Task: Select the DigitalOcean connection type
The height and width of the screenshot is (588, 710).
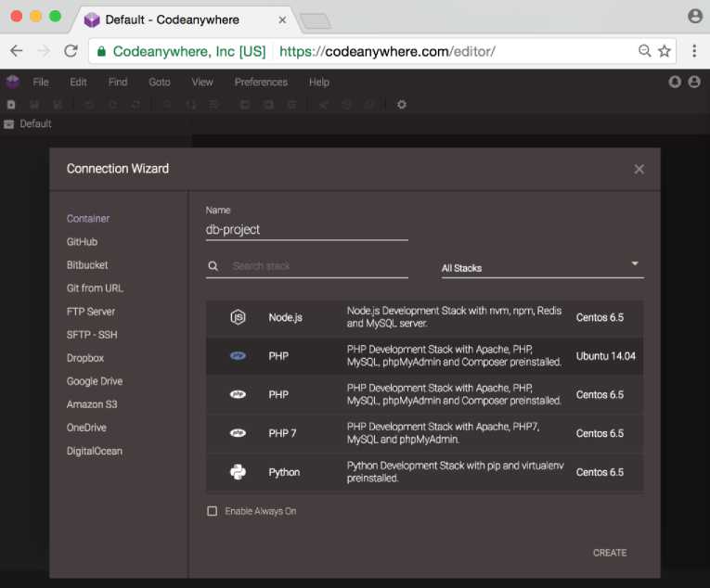Action: (x=95, y=452)
